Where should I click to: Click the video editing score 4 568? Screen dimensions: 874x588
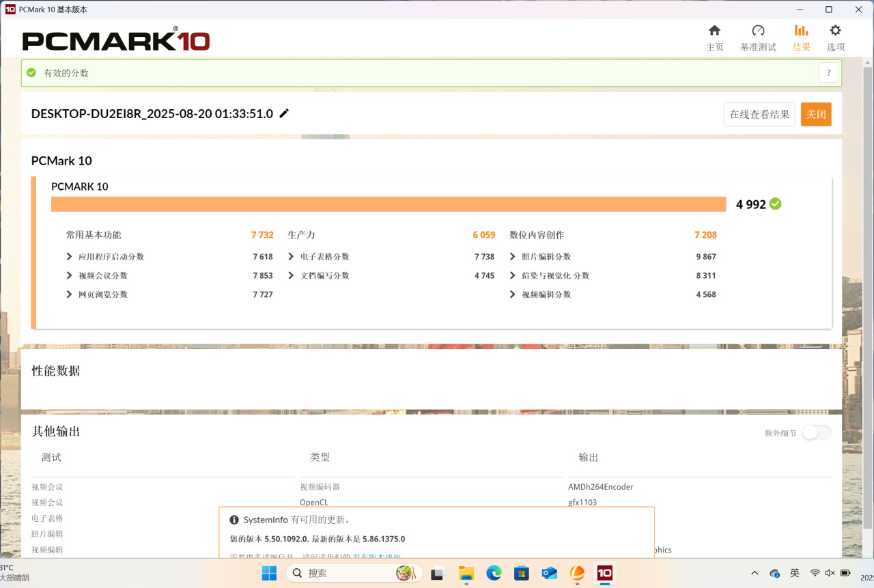point(706,294)
